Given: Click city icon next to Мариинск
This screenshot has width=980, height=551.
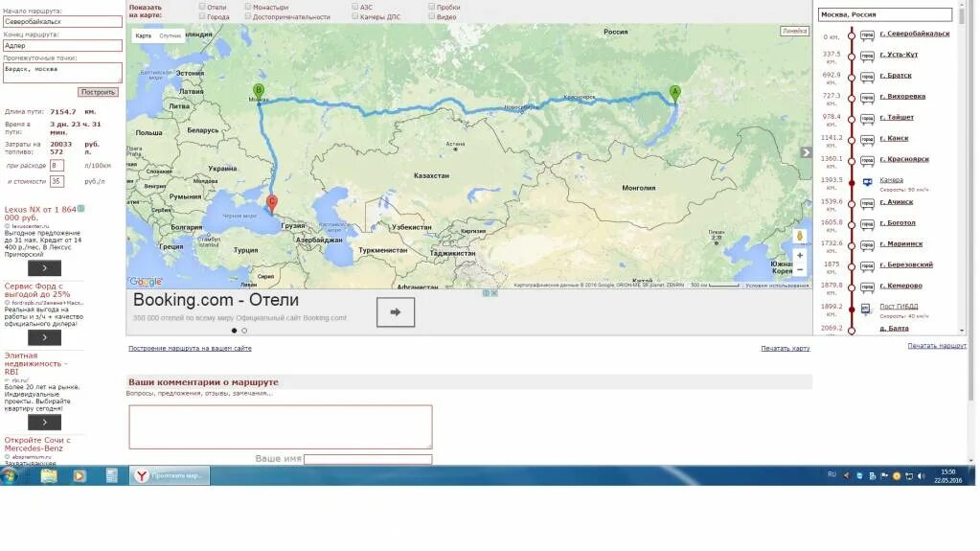Looking at the screenshot, I should click(867, 245).
